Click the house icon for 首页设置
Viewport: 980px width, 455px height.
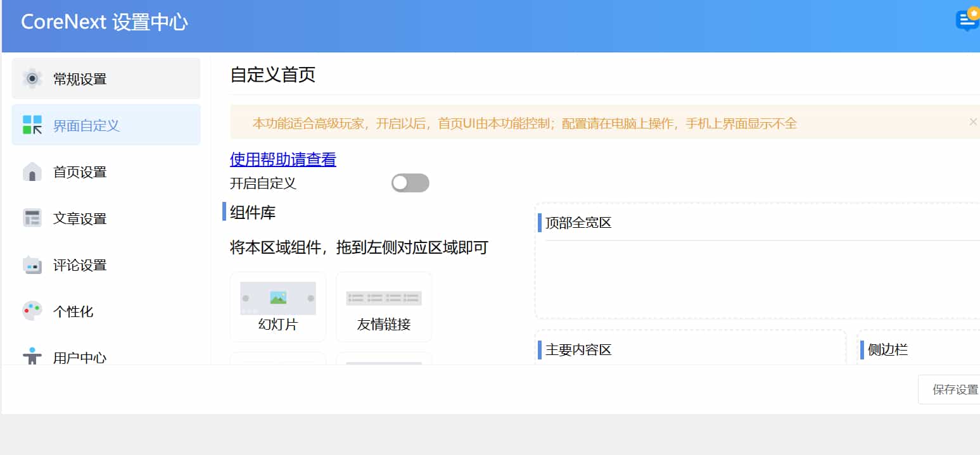(x=32, y=171)
